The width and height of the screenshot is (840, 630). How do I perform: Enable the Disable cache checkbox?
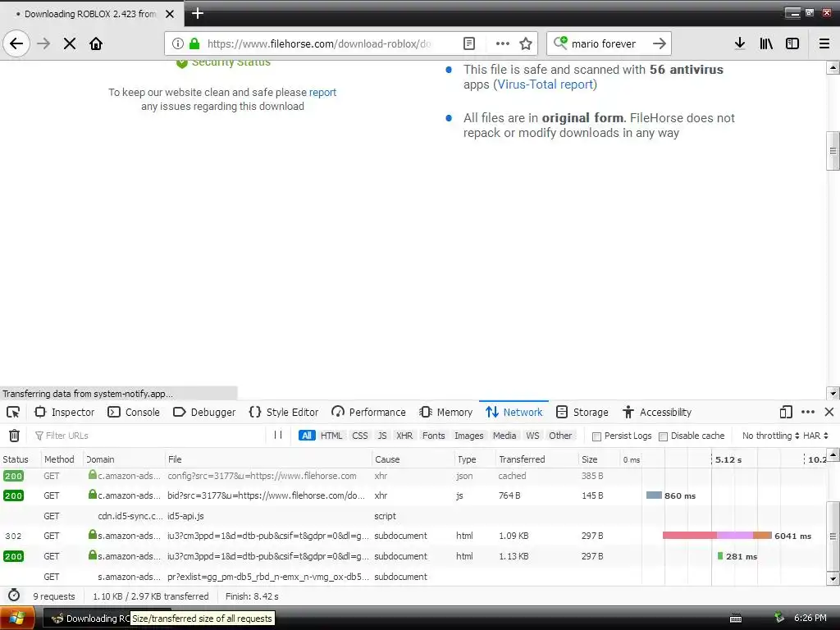(x=663, y=436)
